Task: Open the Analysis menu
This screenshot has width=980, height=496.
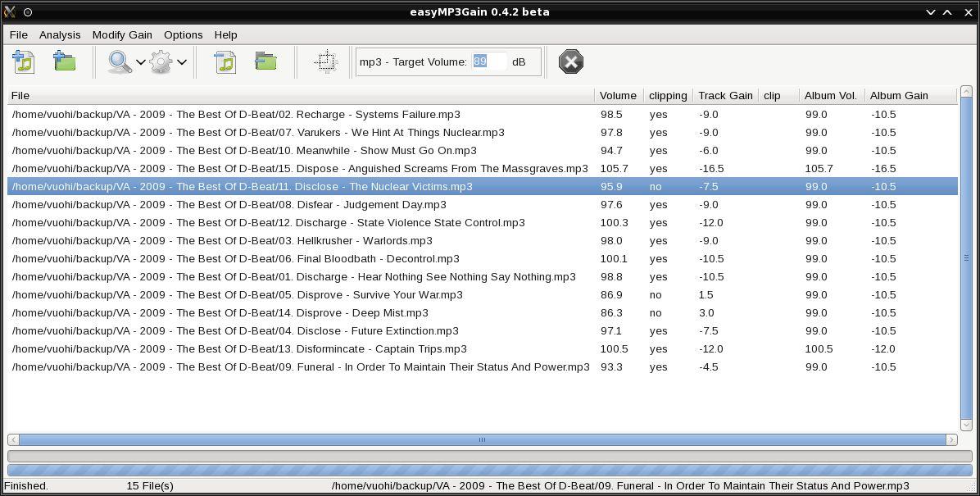Action: pyautogui.click(x=60, y=35)
